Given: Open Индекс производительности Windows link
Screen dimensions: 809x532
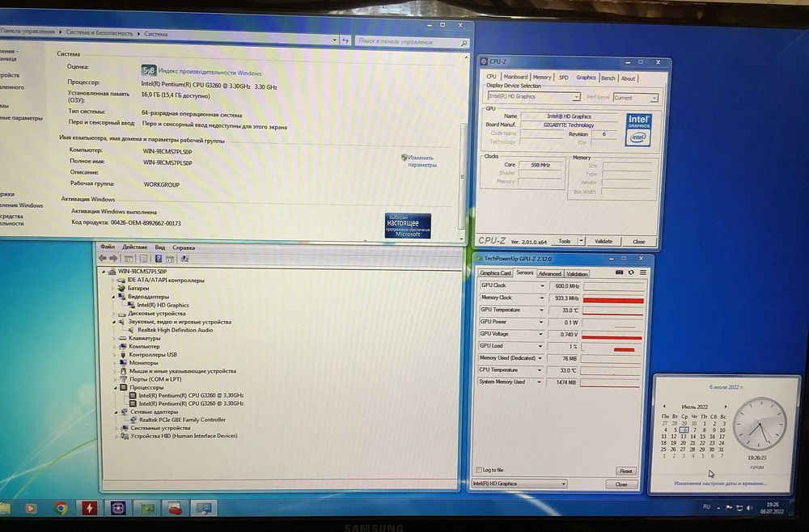Looking at the screenshot, I should point(210,73).
